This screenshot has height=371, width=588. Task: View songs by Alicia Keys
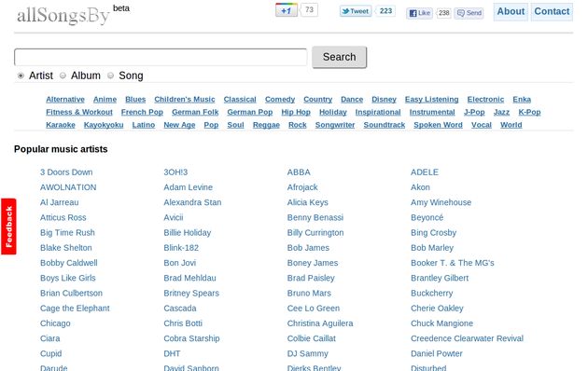tap(307, 202)
